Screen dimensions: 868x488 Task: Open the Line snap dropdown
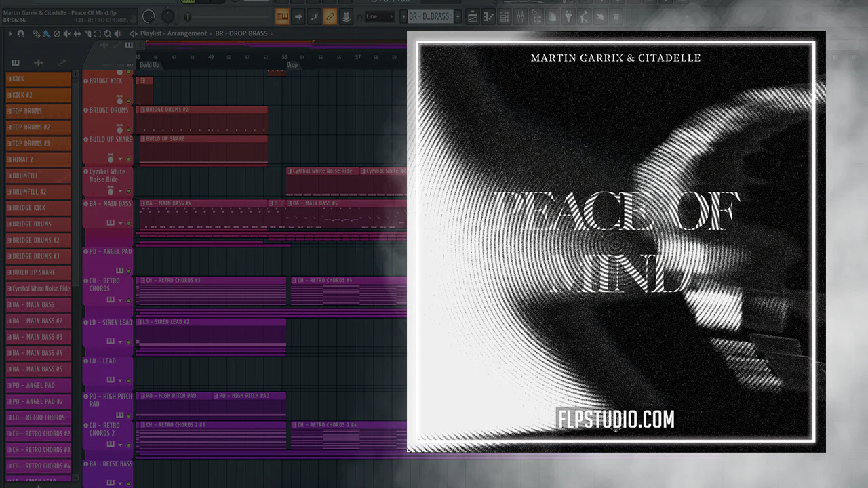[x=380, y=16]
